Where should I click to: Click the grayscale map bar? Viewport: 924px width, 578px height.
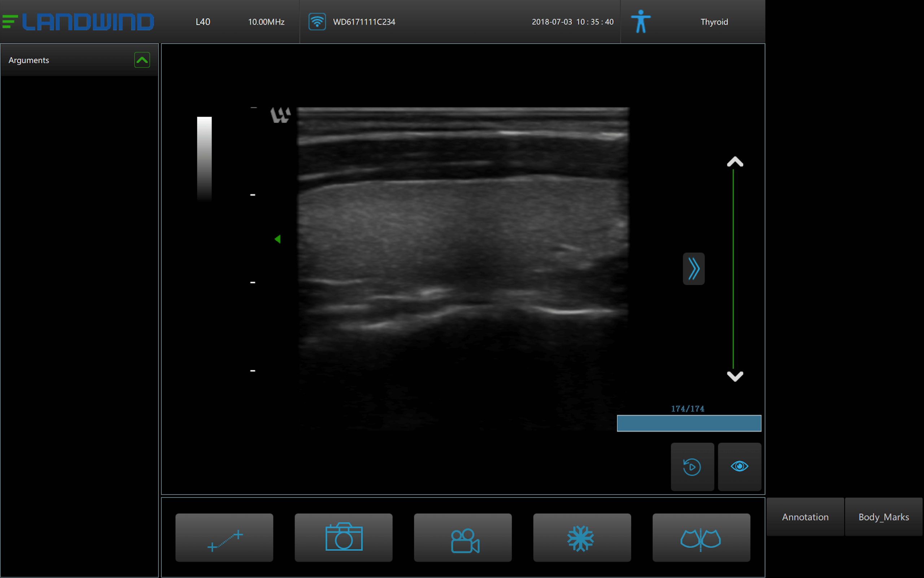pyautogui.click(x=204, y=159)
